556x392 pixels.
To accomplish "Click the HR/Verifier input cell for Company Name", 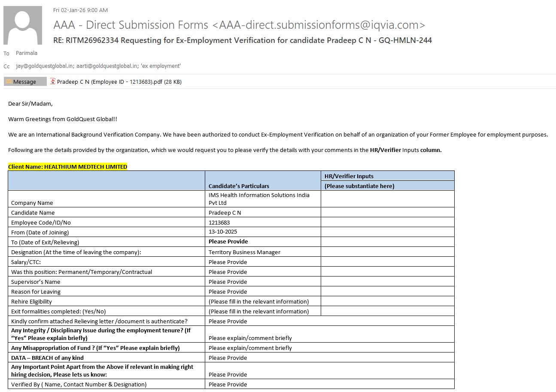I will tap(387, 199).
